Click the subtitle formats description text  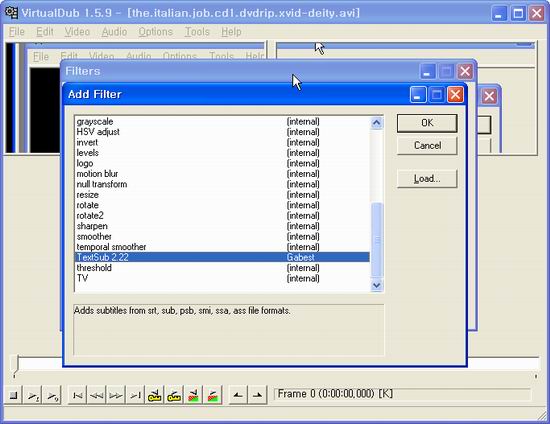pyautogui.click(x=182, y=311)
